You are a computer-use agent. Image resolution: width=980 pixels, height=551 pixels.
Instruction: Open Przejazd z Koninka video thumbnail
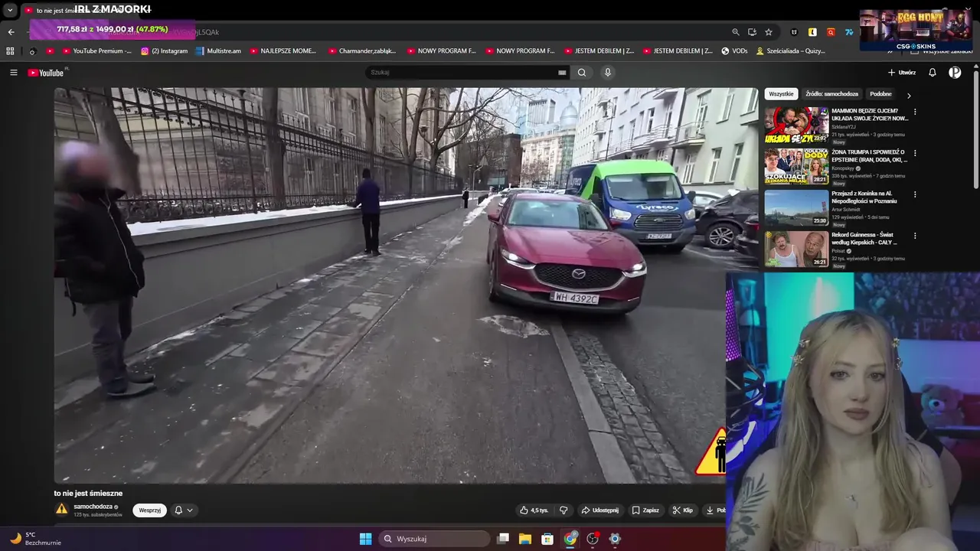click(x=796, y=207)
